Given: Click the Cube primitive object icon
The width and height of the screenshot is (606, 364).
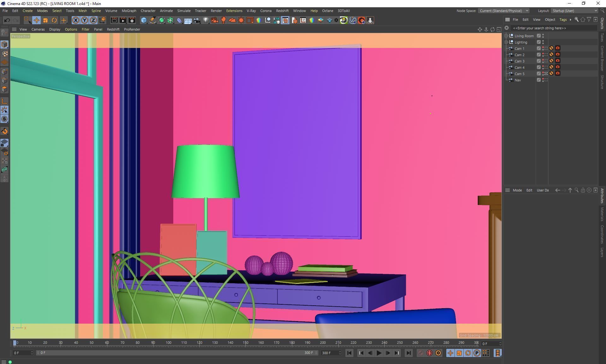Looking at the screenshot, I should click(144, 21).
